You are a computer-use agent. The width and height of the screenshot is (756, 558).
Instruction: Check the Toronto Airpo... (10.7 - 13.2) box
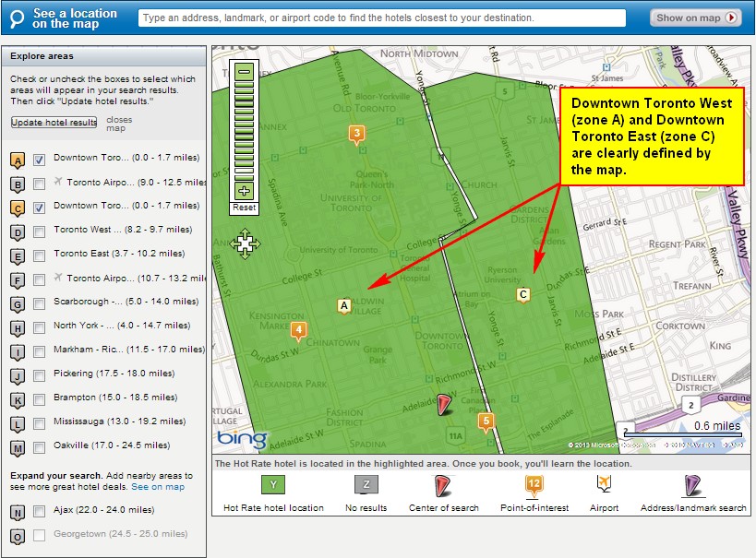[x=39, y=280]
